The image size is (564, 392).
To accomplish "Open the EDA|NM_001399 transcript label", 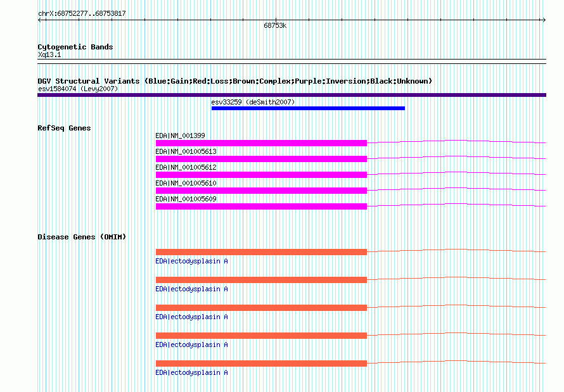I will (x=180, y=136).
